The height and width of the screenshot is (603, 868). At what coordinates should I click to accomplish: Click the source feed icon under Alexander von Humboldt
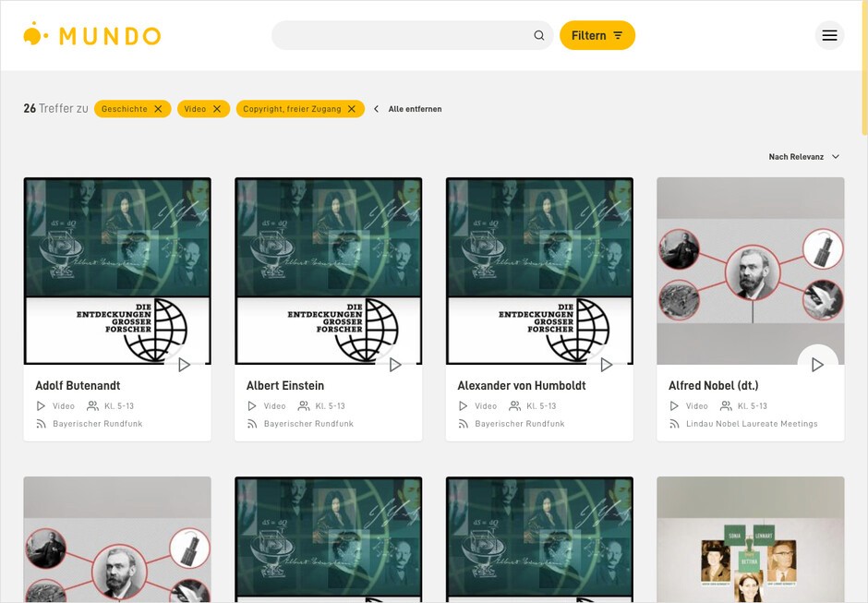(x=463, y=424)
